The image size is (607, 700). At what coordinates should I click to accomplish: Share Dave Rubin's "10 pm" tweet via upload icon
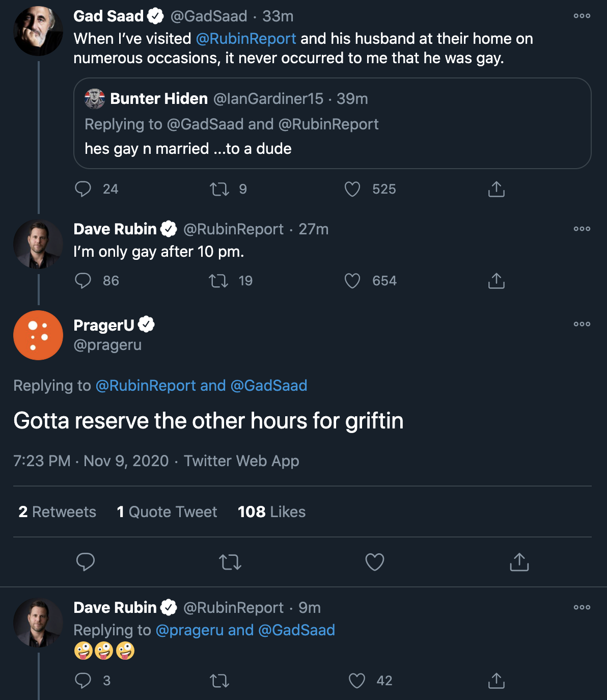tap(496, 280)
